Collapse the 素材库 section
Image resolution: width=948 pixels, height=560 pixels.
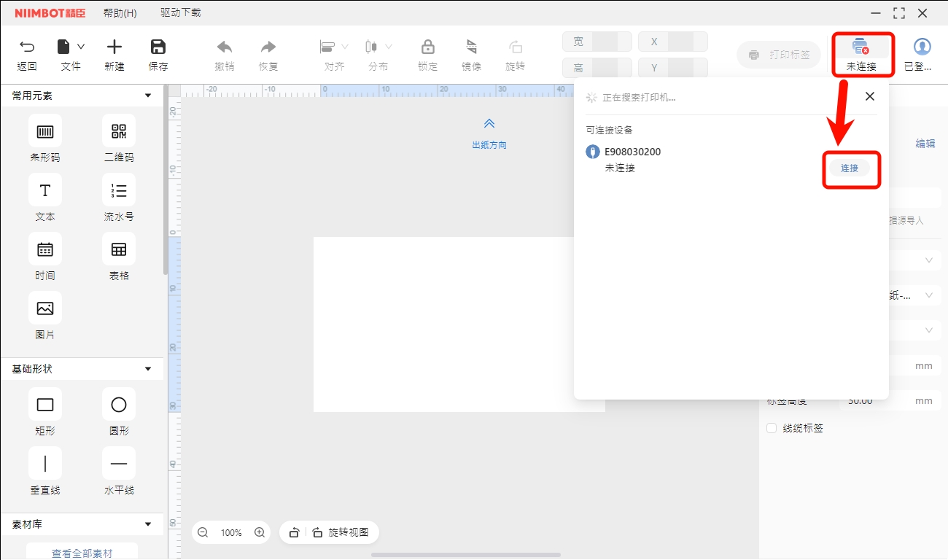(148, 524)
